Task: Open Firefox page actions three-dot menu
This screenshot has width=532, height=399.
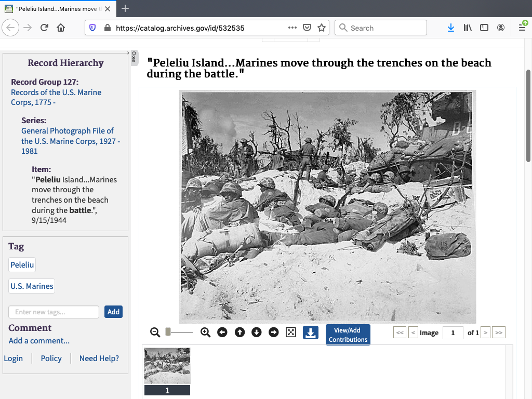Action: tap(292, 28)
